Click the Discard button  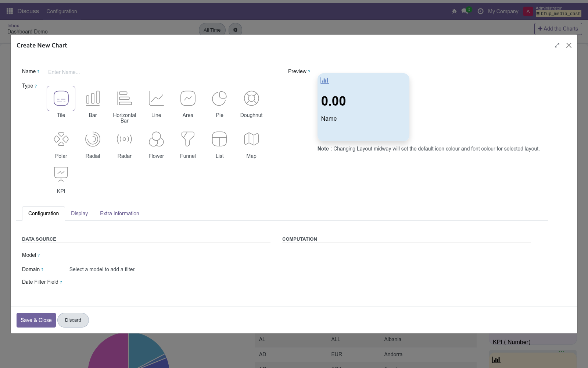(73, 320)
